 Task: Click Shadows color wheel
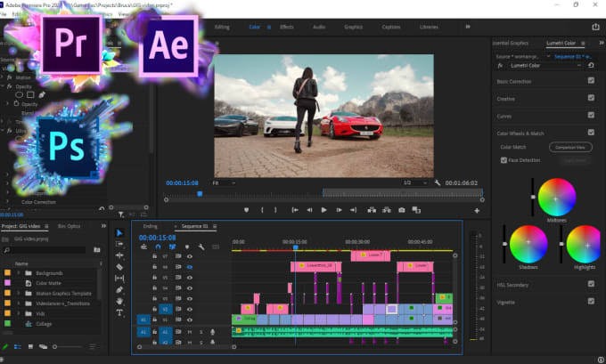(528, 245)
